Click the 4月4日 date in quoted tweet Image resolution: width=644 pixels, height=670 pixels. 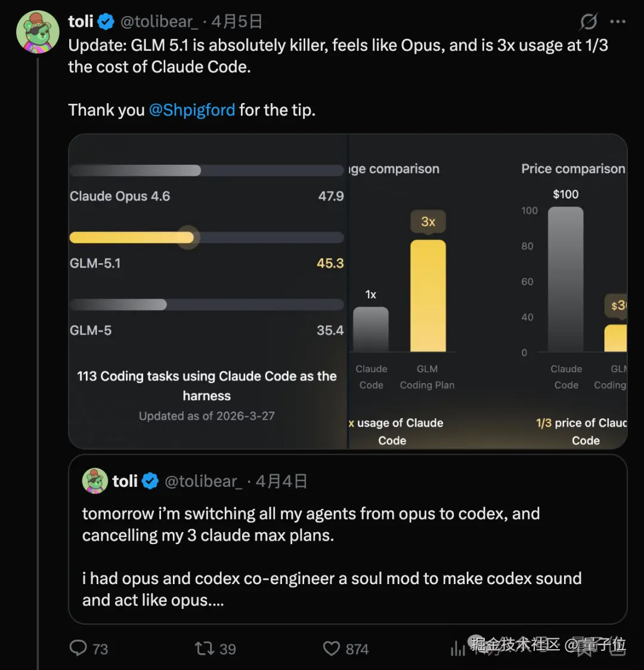tap(281, 481)
